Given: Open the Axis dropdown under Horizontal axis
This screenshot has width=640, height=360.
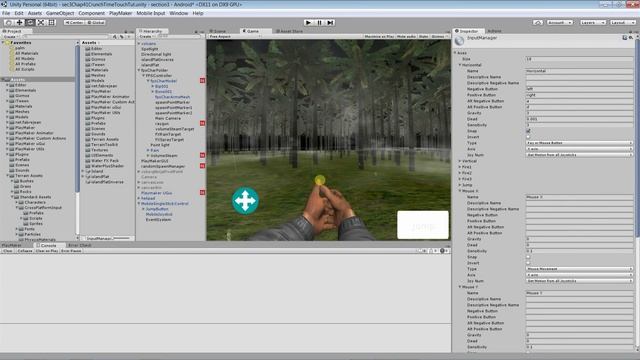Looking at the screenshot, I should coord(579,149).
